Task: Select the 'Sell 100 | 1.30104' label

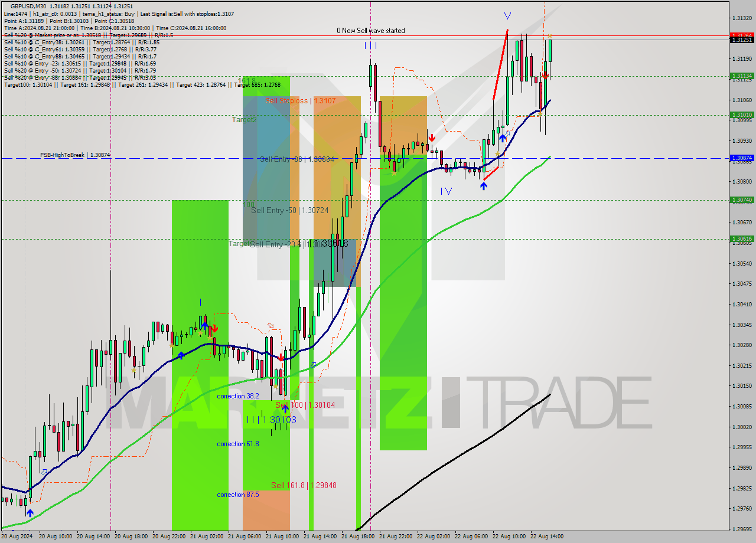Action: (x=305, y=405)
